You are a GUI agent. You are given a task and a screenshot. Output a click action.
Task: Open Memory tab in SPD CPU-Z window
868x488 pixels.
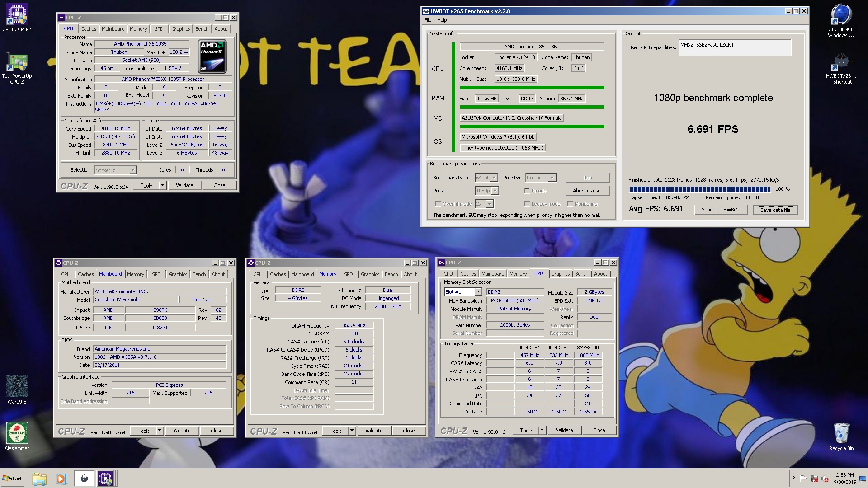[518, 274]
